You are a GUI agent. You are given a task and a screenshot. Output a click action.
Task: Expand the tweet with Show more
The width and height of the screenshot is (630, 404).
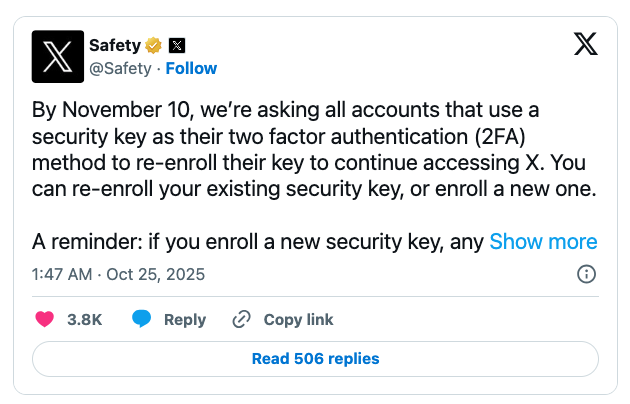click(543, 241)
